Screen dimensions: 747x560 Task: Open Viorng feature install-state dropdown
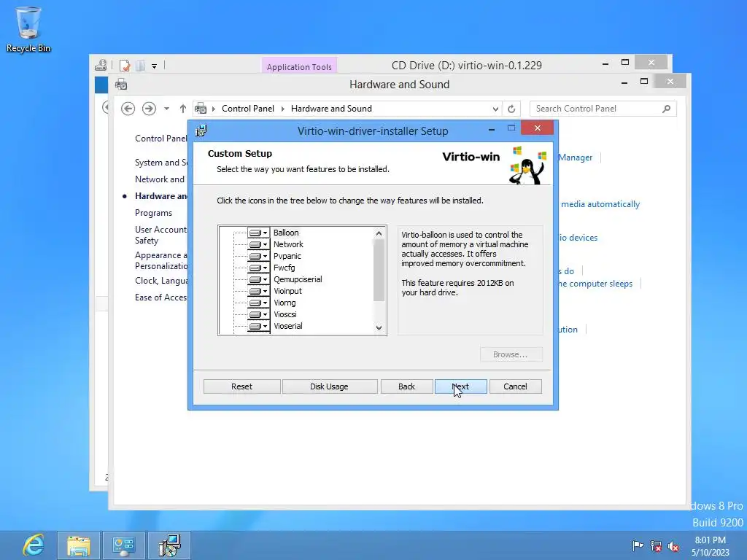click(x=259, y=303)
